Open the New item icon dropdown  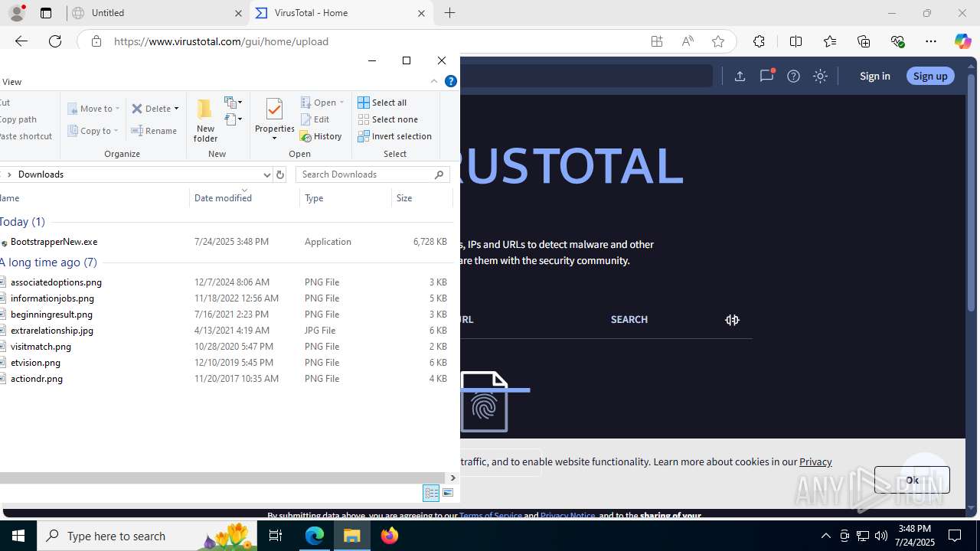click(234, 102)
